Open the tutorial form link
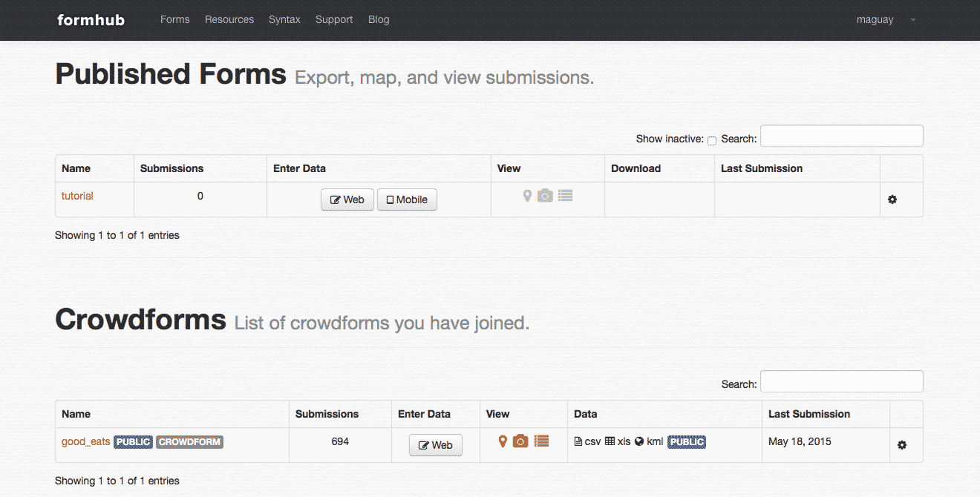This screenshot has width=980, height=497. click(x=77, y=196)
